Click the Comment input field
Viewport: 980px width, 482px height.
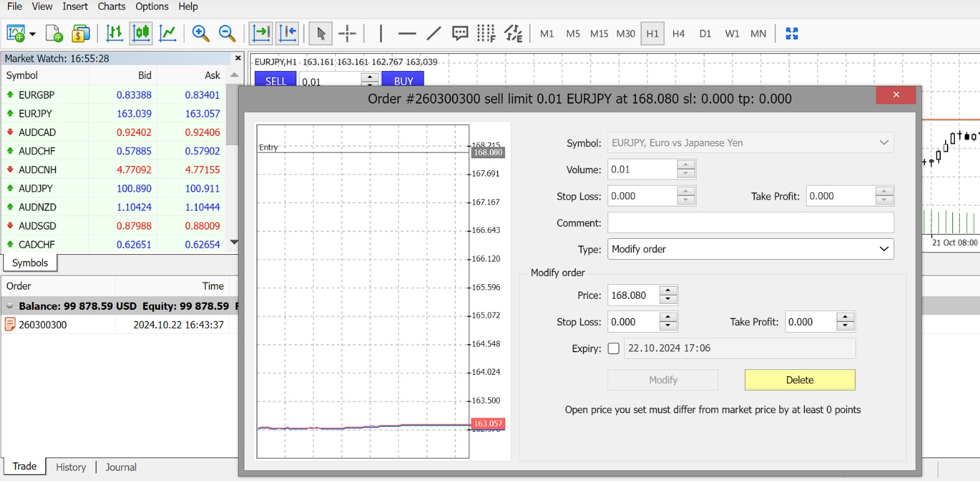[x=750, y=223]
